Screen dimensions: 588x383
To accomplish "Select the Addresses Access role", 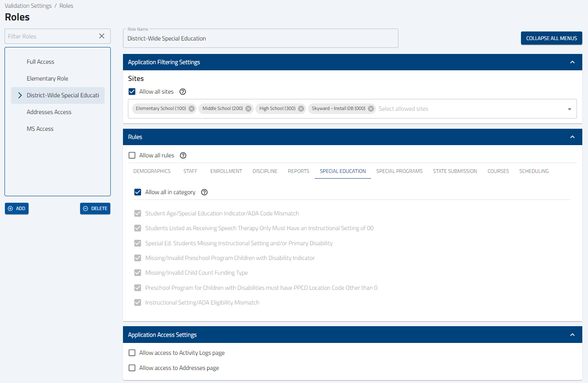I will (58, 112).
